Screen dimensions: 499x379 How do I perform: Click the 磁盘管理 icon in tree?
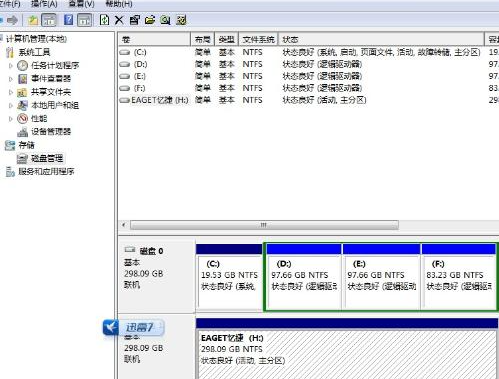22,158
